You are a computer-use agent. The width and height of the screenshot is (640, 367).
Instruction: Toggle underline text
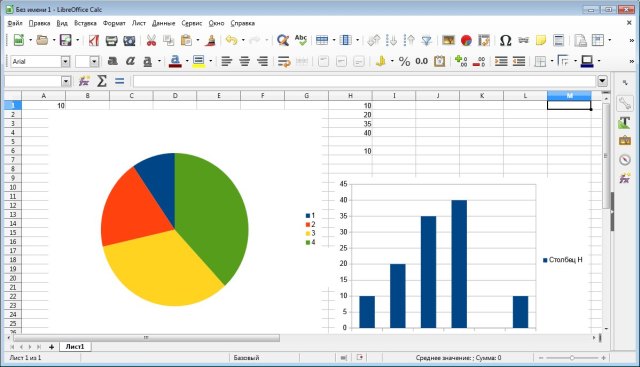pos(148,61)
